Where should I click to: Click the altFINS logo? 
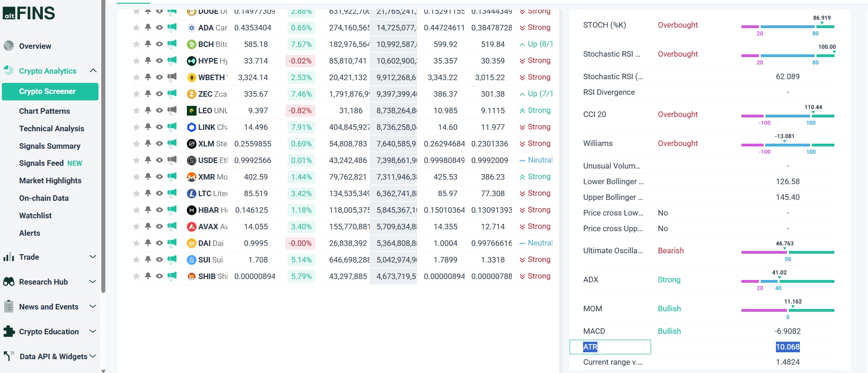point(29,13)
